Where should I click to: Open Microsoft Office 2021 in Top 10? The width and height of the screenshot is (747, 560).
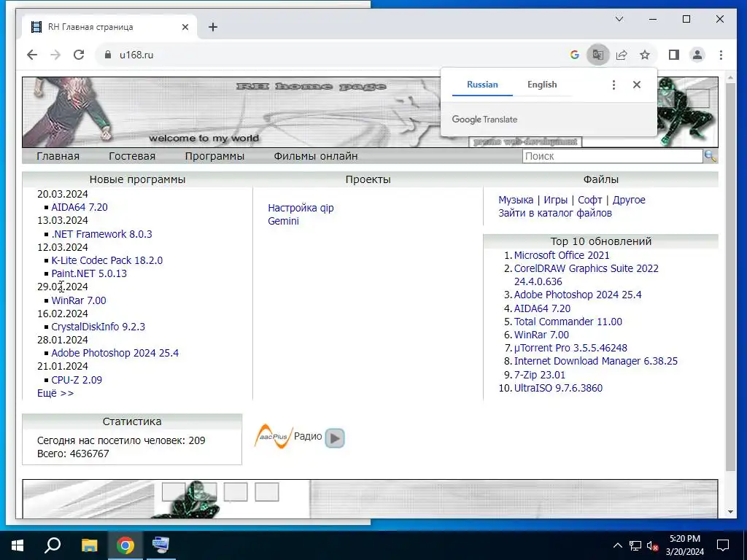[x=562, y=255]
